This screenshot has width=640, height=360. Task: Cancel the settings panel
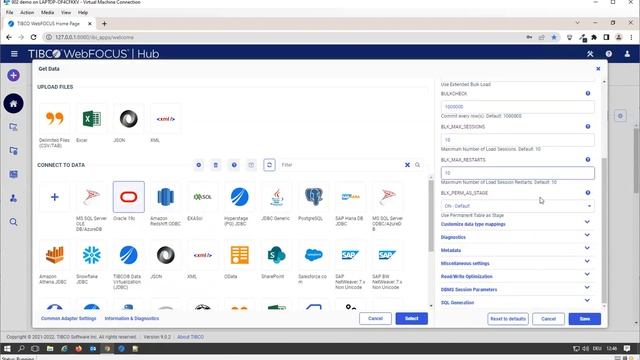[x=548, y=319]
